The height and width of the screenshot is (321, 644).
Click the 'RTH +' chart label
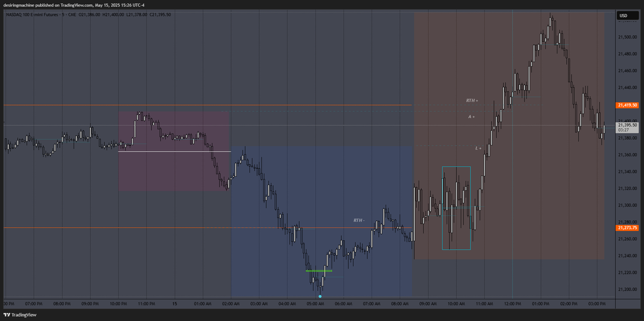point(472,100)
